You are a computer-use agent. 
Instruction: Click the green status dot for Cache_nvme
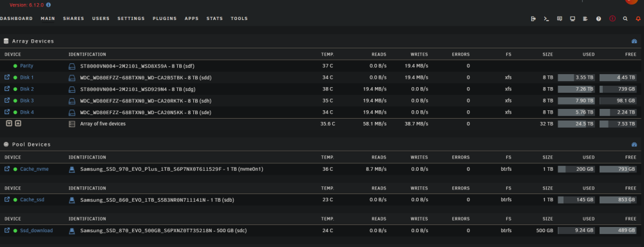click(15, 169)
